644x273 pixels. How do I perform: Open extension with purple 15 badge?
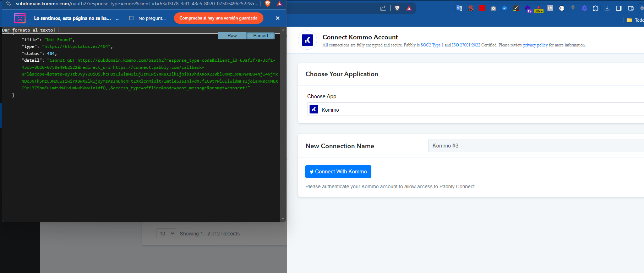pos(528,9)
